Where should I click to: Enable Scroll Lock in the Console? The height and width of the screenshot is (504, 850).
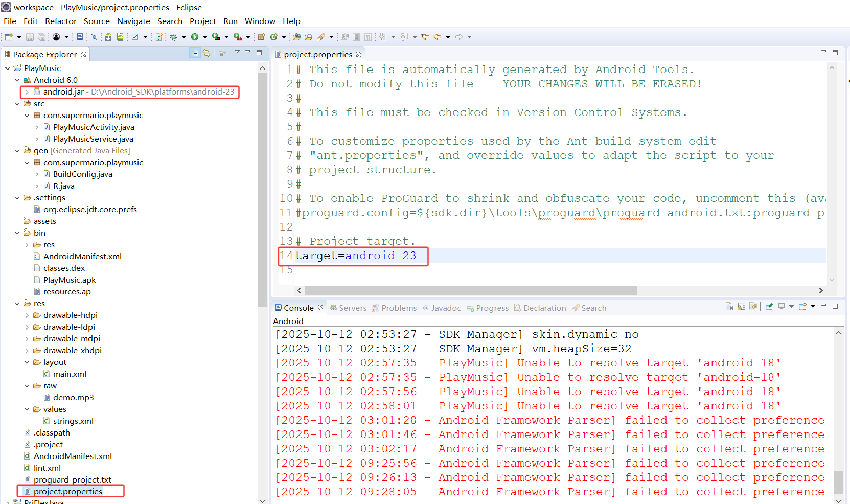click(x=741, y=306)
